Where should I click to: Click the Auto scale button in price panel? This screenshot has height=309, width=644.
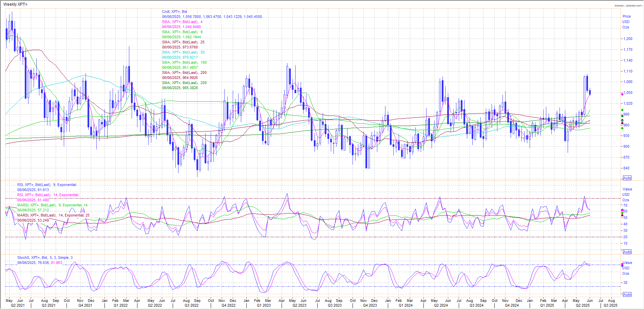627,178
